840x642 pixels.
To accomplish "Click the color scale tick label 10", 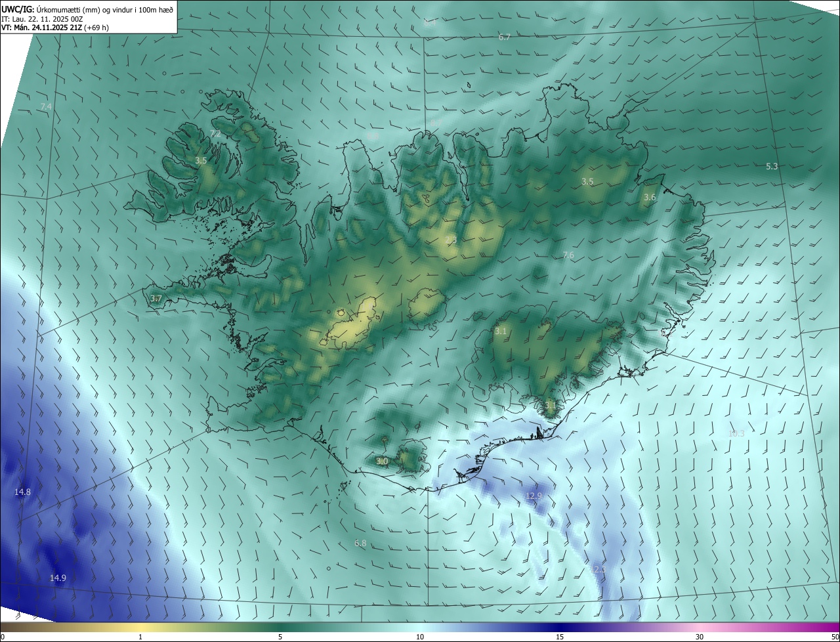I will click(420, 637).
